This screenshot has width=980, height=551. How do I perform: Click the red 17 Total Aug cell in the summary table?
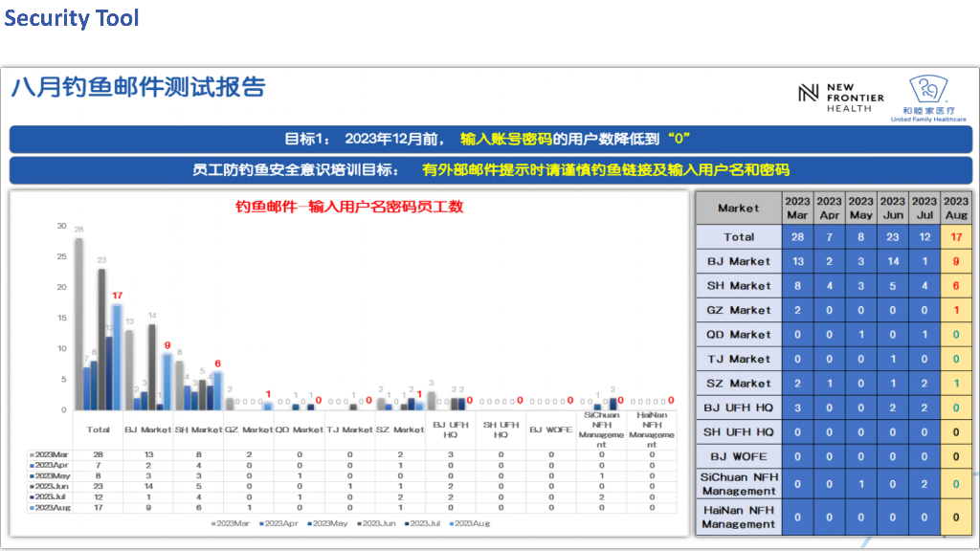956,237
